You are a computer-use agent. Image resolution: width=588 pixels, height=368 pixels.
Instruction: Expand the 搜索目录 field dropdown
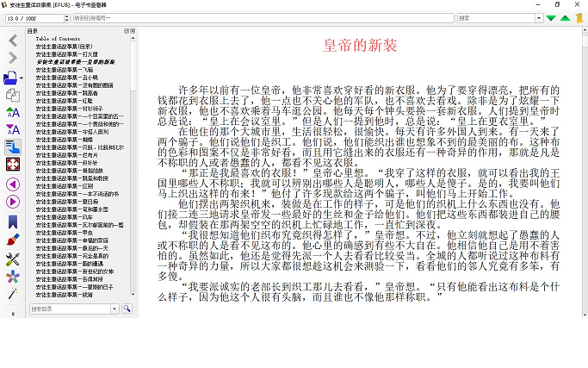coord(115,309)
